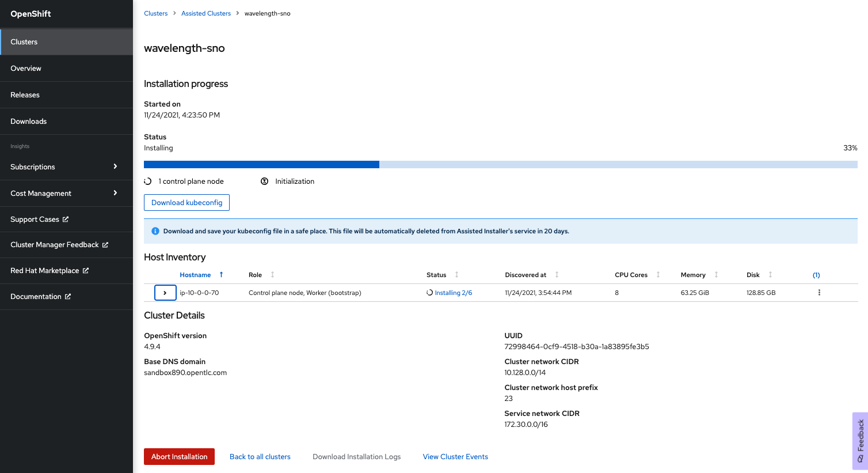Click the sort icon on Disk column
The image size is (868, 473).
pos(771,275)
